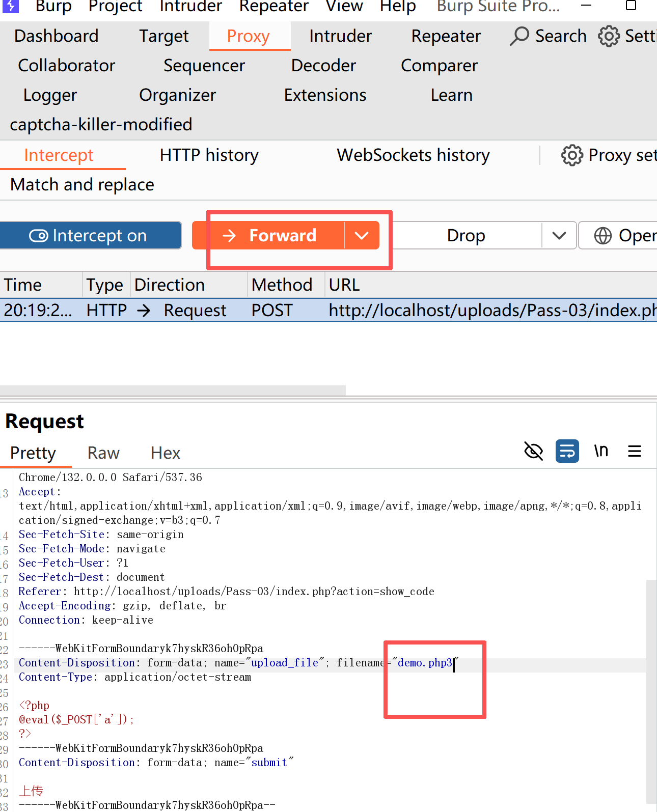Open the Comparer tab

click(x=440, y=66)
